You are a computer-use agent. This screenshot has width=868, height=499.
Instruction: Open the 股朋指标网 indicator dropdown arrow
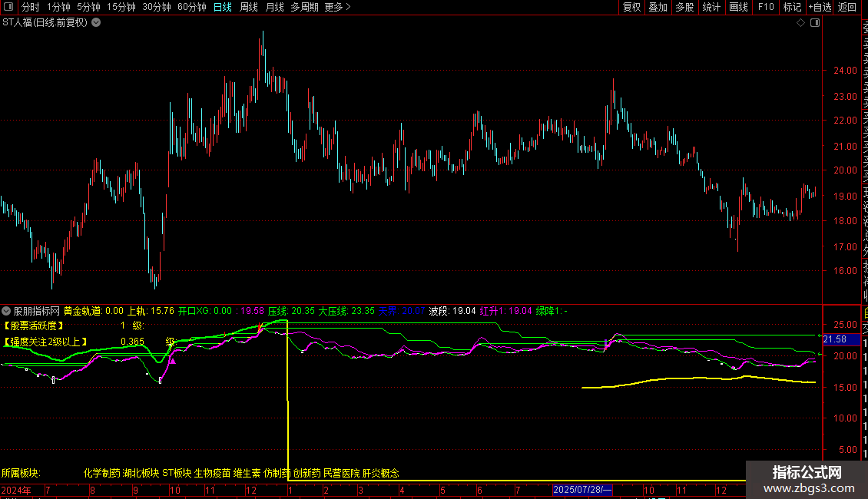pos(6,311)
